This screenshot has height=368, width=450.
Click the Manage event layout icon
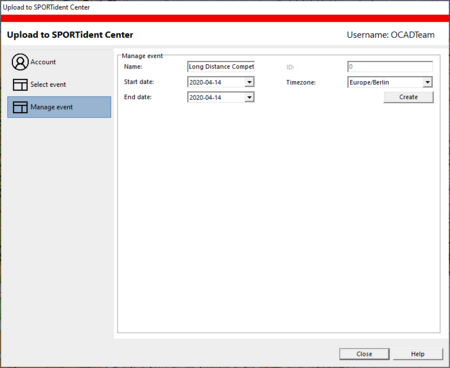[x=20, y=107]
